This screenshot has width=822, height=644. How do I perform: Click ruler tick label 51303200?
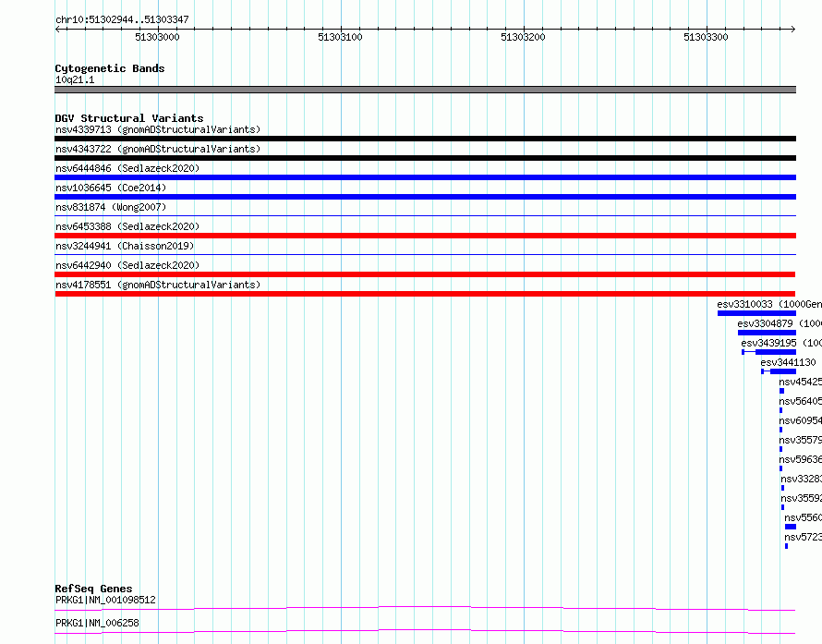pyautogui.click(x=523, y=37)
